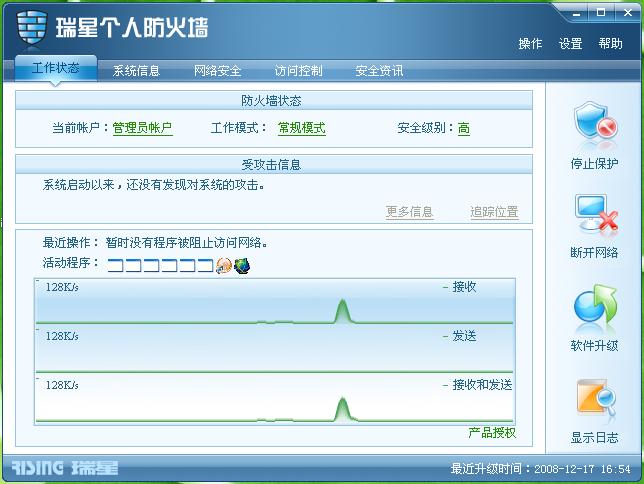Start 软件升级 via globe arrow icon
Screen dimensions: 644x484
(x=595, y=305)
